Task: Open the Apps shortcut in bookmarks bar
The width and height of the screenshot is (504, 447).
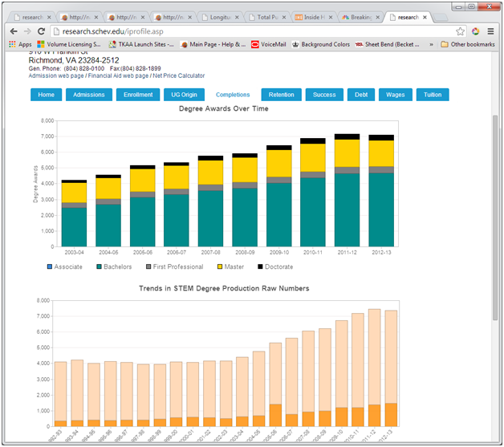Action: [x=20, y=44]
